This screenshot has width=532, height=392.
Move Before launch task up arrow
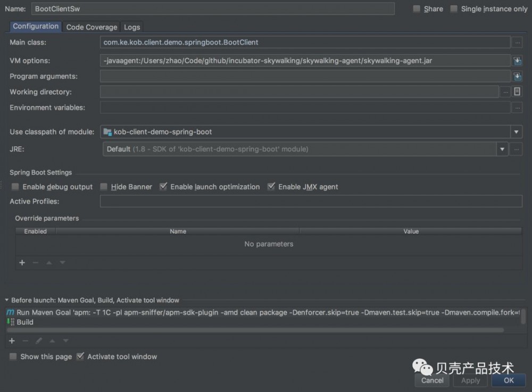52,341
